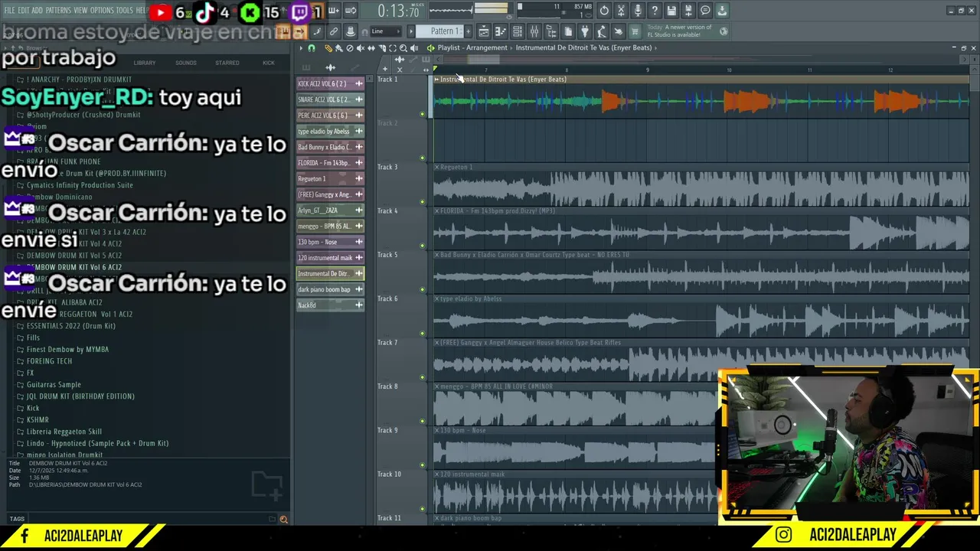Screen dimensions: 980x551
Task: Switch to the SOUNDS browser tab
Action: pos(186,63)
